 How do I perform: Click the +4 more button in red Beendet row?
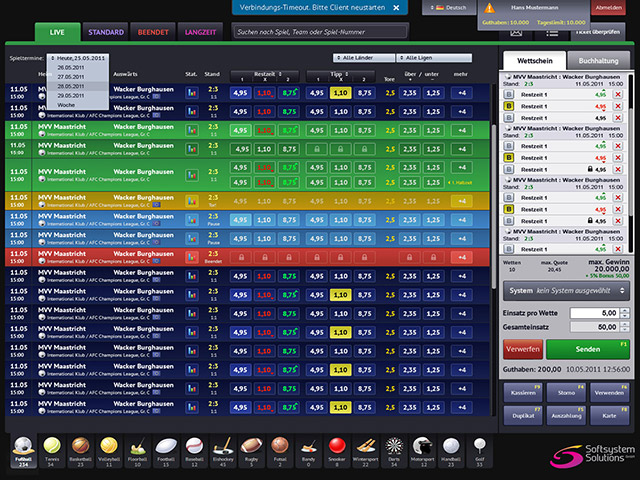pyautogui.click(x=462, y=258)
